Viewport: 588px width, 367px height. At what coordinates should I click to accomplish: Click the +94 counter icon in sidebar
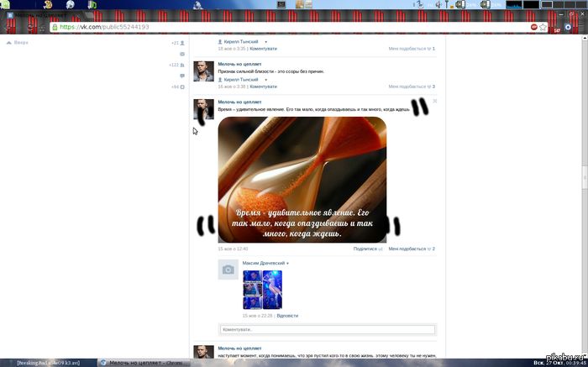click(181, 87)
